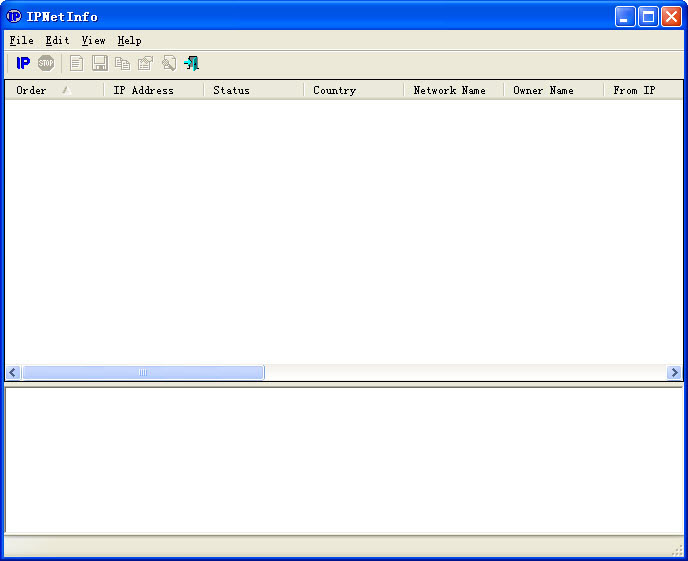Open the Help menu
Image resolution: width=688 pixels, height=561 pixels.
(x=129, y=41)
